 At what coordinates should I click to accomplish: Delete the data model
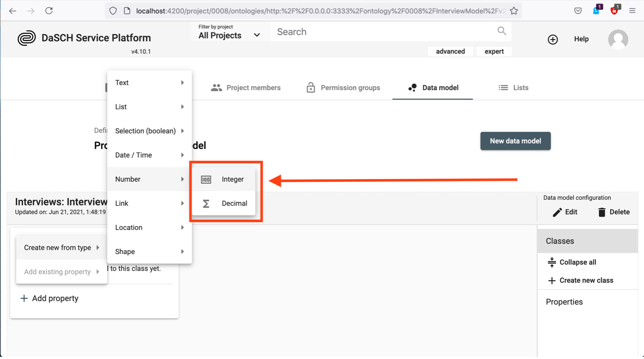tap(613, 212)
